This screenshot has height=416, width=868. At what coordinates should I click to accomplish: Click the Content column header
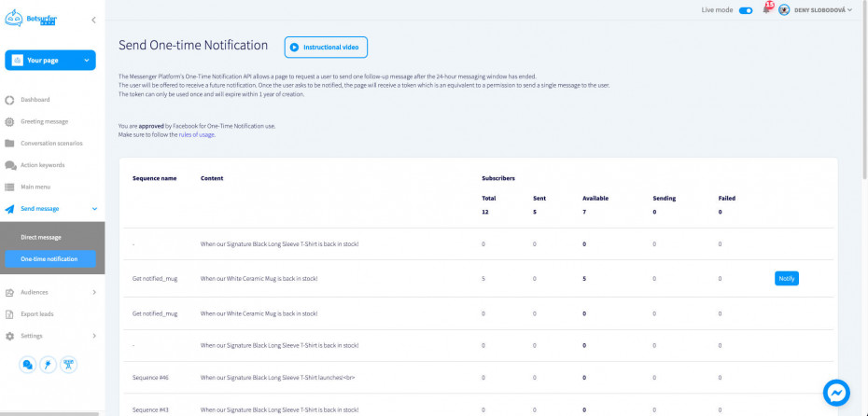[x=212, y=179]
